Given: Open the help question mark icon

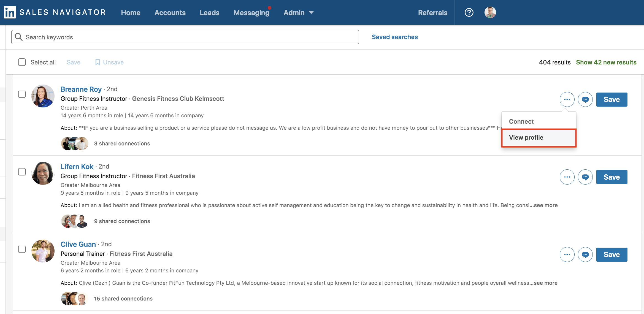Looking at the screenshot, I should pos(469,12).
